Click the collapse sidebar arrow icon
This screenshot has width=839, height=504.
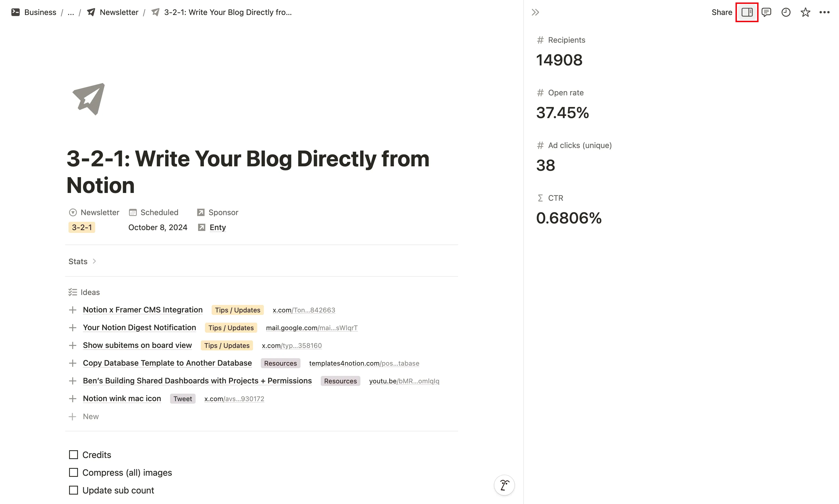535,12
